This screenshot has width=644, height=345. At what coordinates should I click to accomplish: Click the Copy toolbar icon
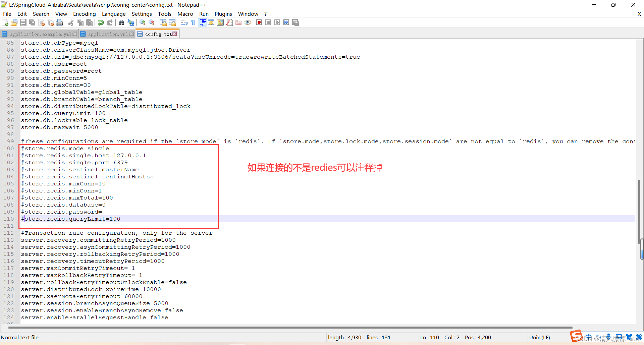[80, 22]
